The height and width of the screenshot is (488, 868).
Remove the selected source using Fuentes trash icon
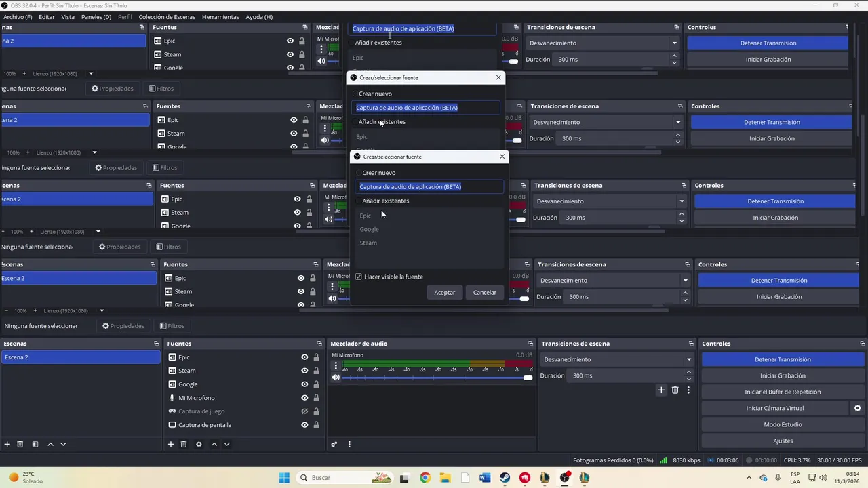coord(184,444)
